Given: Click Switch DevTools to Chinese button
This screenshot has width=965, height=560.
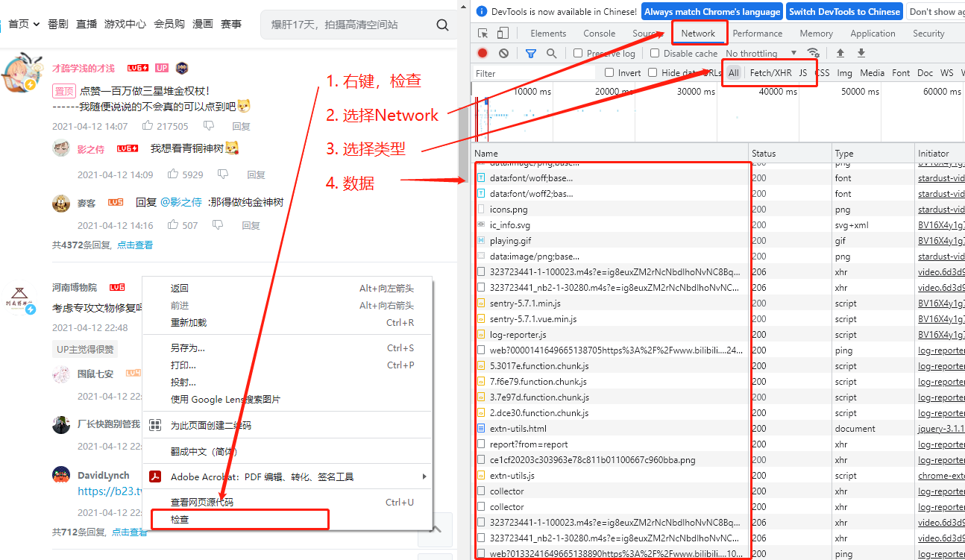Looking at the screenshot, I should [x=844, y=11].
